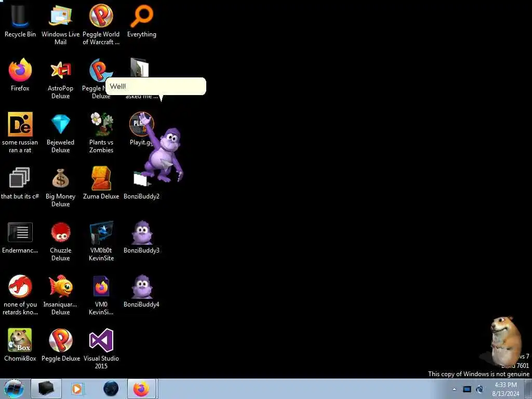Click the BonziBuddy3 desktop icon
This screenshot has width=532, height=399.
coord(141,237)
